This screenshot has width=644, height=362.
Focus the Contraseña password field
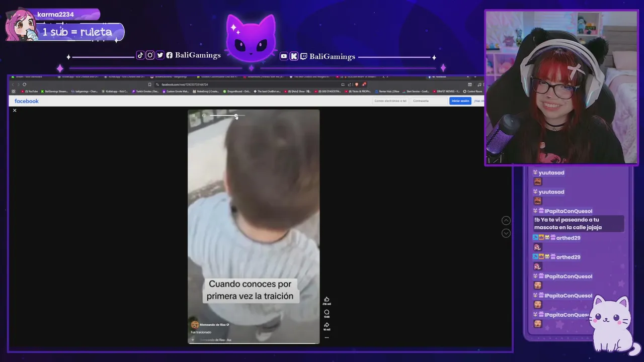(429, 101)
